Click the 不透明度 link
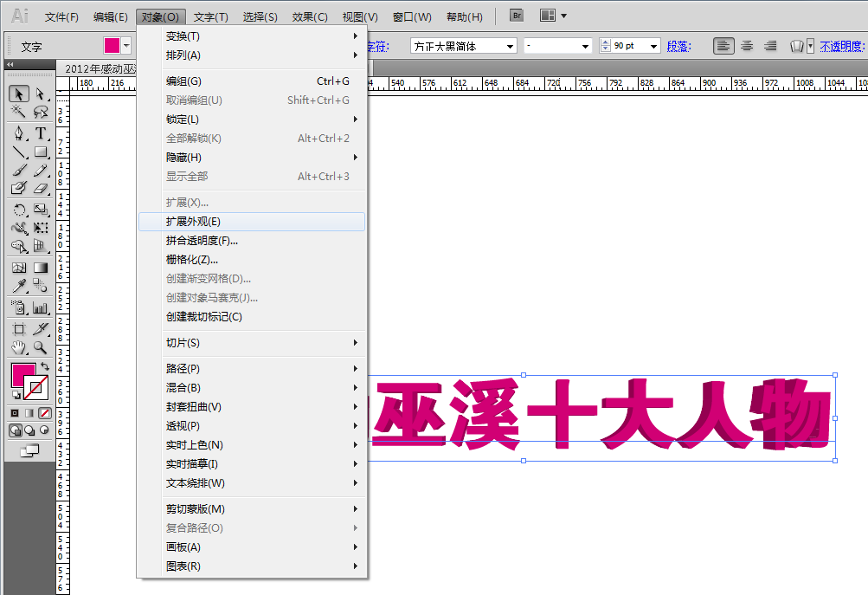 pos(841,46)
